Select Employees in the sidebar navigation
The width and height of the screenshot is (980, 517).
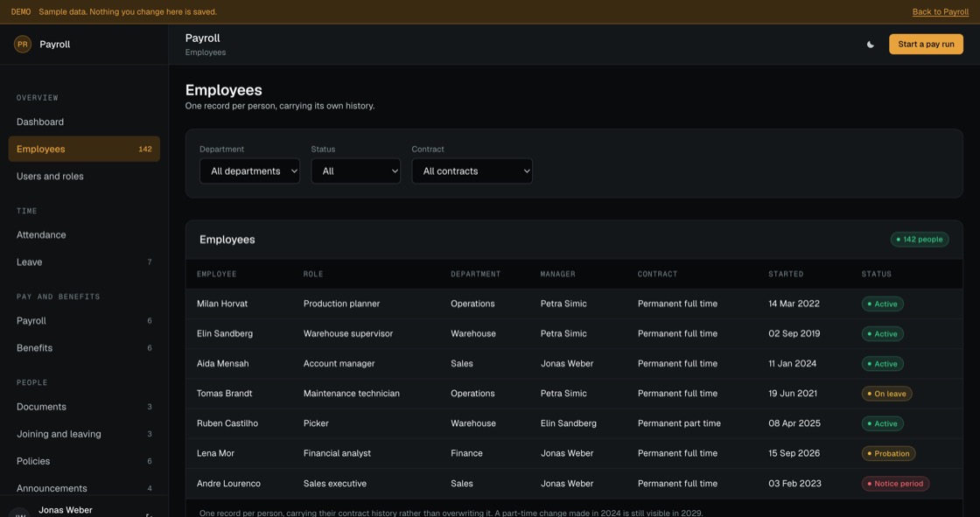pos(84,149)
